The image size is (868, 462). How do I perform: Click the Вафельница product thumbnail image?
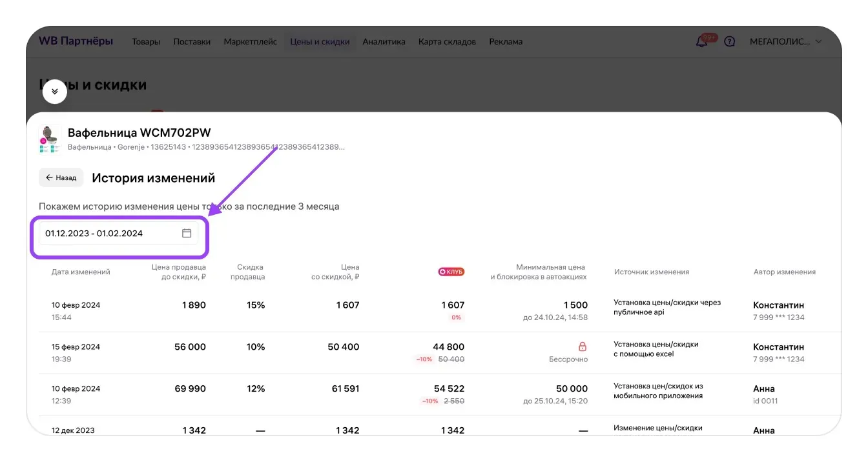(x=50, y=139)
